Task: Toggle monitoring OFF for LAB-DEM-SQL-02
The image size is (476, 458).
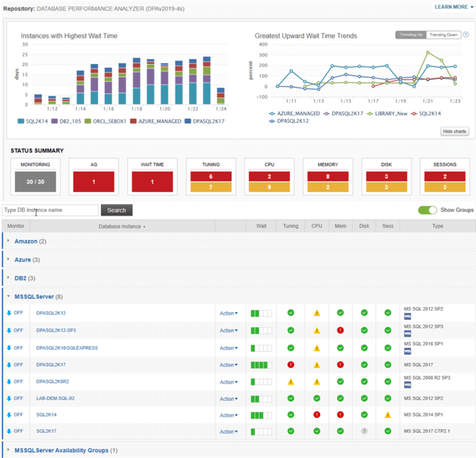Action: coord(15,398)
